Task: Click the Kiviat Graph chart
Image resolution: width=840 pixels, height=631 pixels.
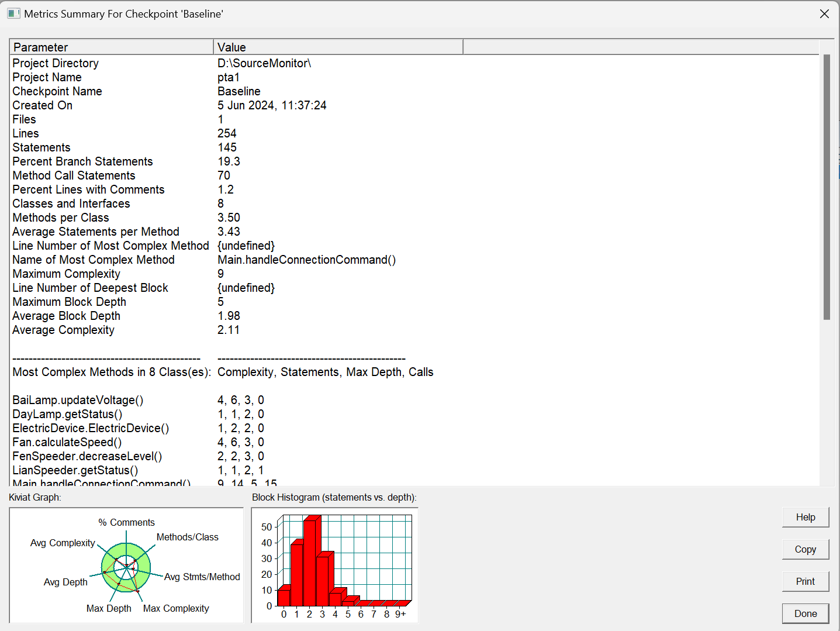Action: pos(126,565)
